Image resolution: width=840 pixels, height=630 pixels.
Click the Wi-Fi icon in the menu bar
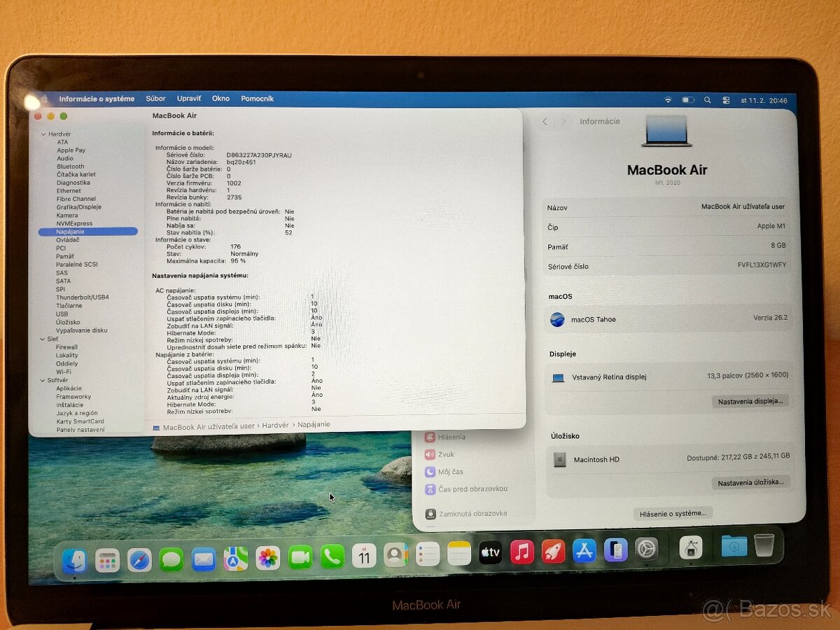click(x=668, y=100)
